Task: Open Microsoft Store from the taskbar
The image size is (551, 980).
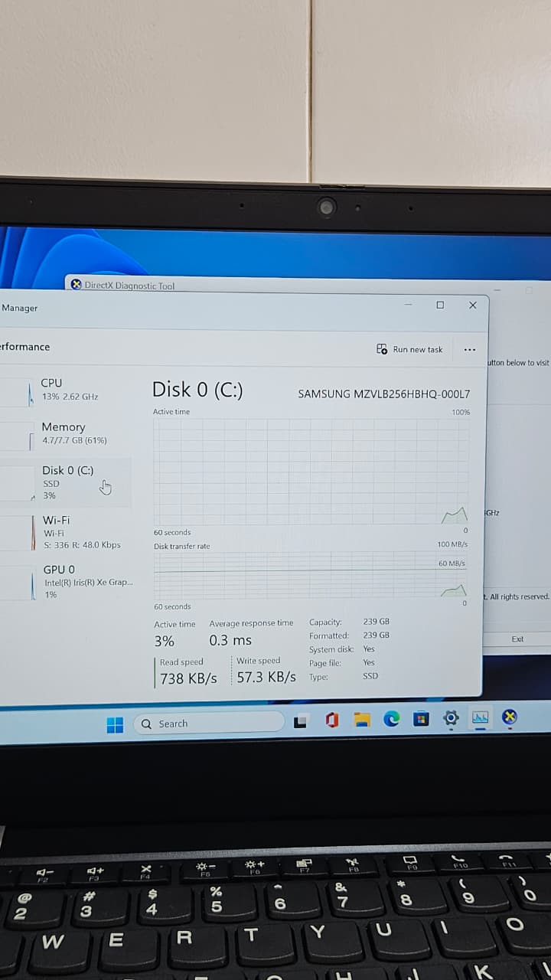Action: pos(421,719)
